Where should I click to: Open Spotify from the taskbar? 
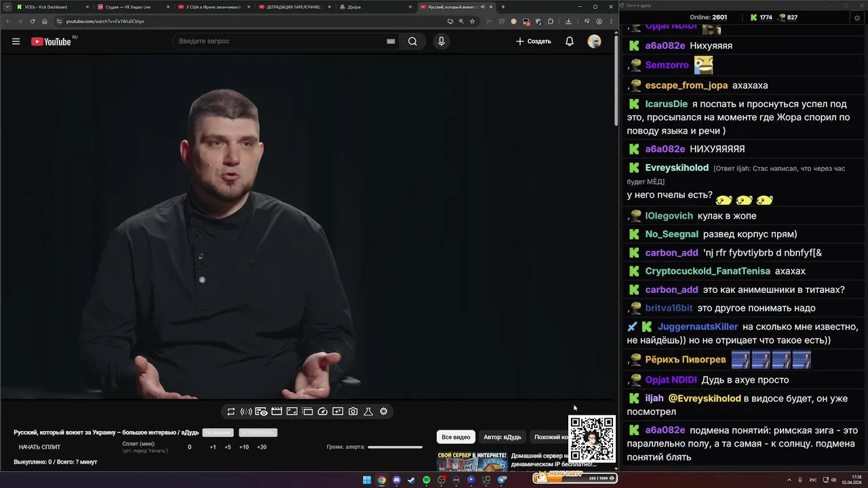(427, 480)
